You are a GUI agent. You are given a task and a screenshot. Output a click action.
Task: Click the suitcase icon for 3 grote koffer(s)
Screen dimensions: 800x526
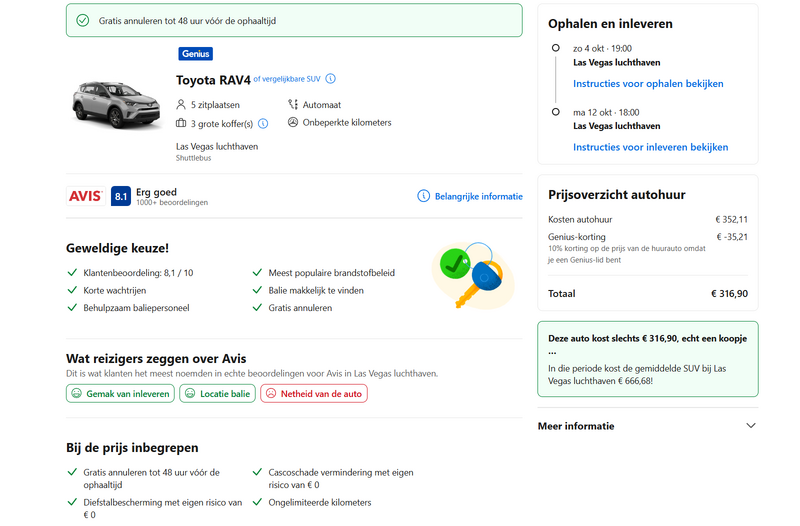181,123
